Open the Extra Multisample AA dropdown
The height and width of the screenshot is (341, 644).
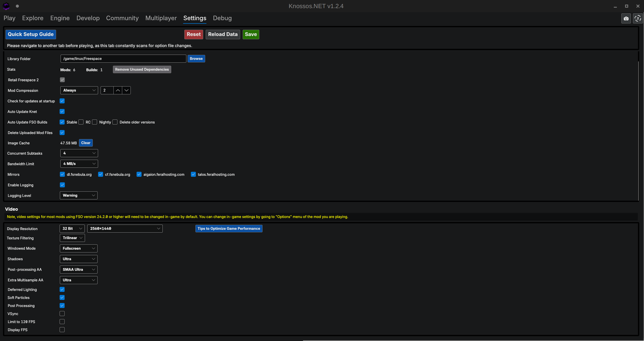[x=79, y=280]
